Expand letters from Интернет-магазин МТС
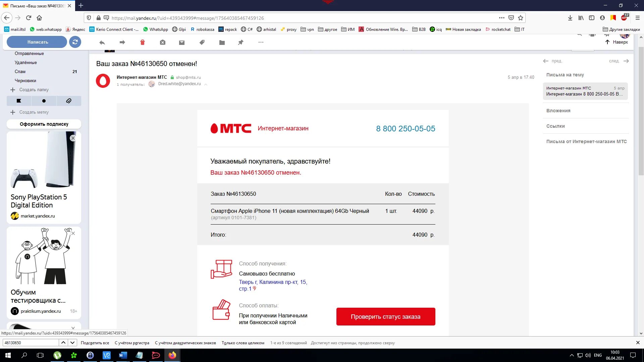Screen dimensions: 644x362 pyautogui.click(x=586, y=141)
